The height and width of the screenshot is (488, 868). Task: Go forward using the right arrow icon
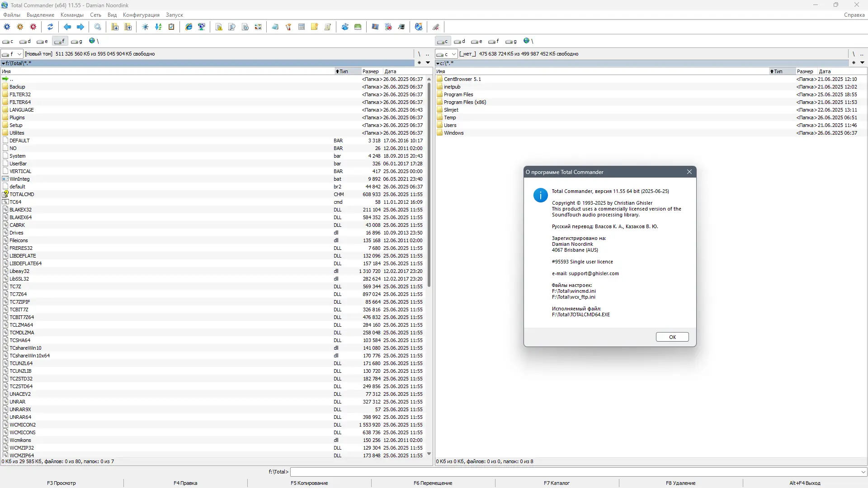(x=80, y=27)
